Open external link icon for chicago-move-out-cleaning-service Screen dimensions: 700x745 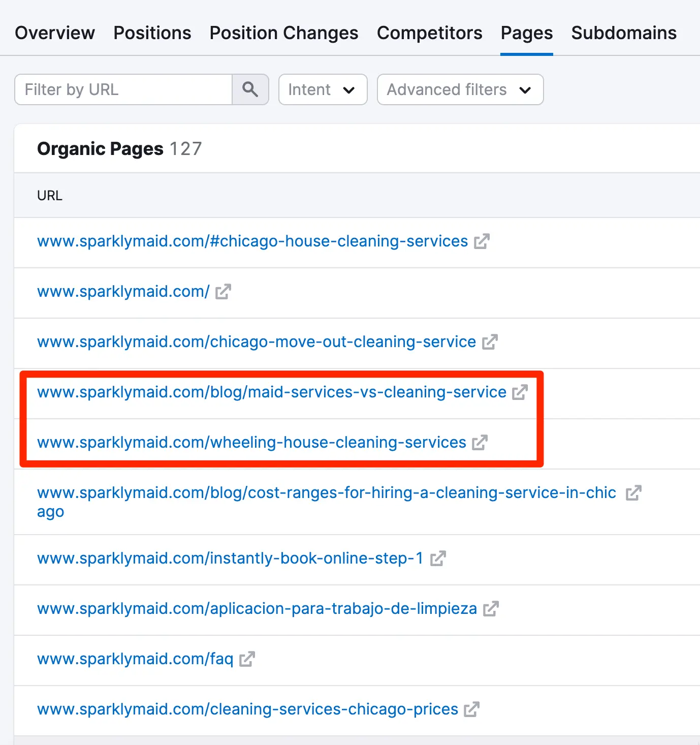(490, 342)
